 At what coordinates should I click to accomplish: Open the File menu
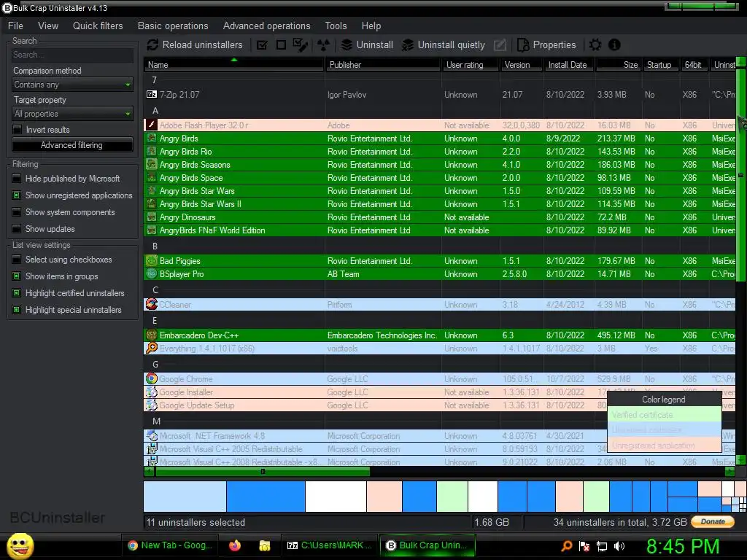click(x=15, y=26)
